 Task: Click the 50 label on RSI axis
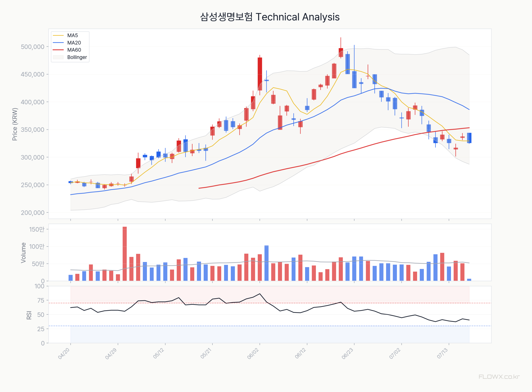click(x=41, y=315)
